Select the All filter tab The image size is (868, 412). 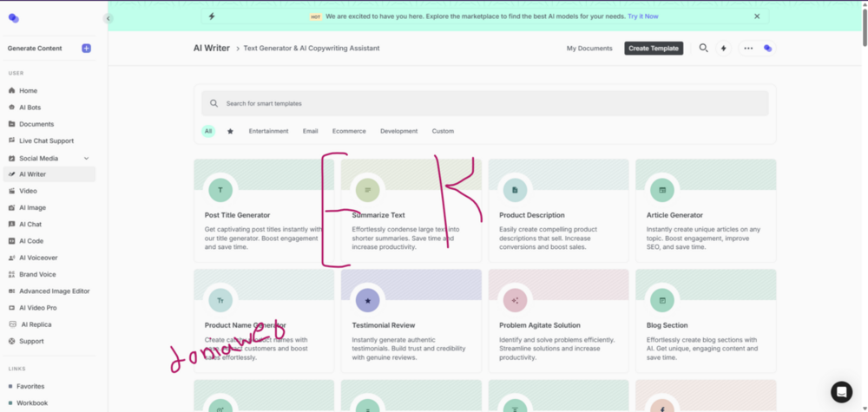click(208, 131)
